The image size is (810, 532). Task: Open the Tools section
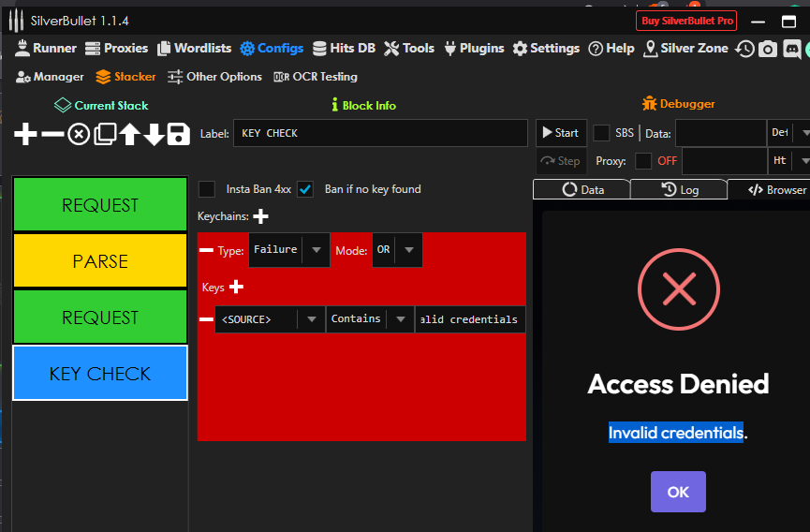[x=409, y=48]
